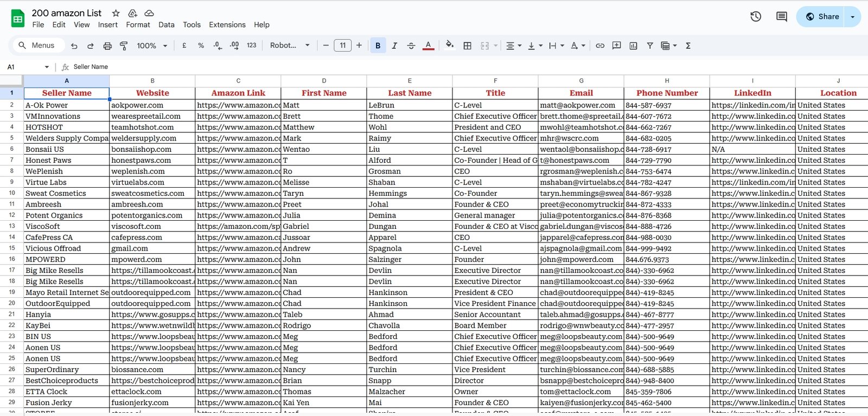Open the Roboto font dropdown
Image resolution: width=868 pixels, height=416 pixels.
point(290,46)
